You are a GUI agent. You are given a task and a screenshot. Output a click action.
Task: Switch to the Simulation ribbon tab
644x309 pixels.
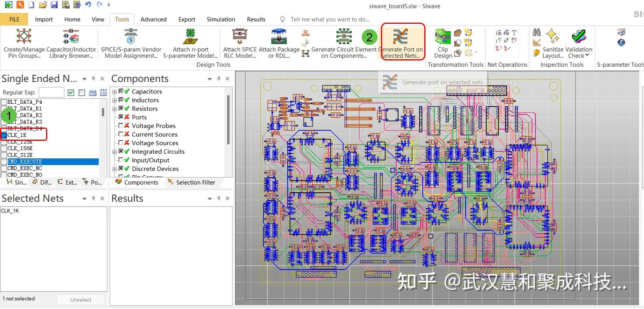click(221, 19)
